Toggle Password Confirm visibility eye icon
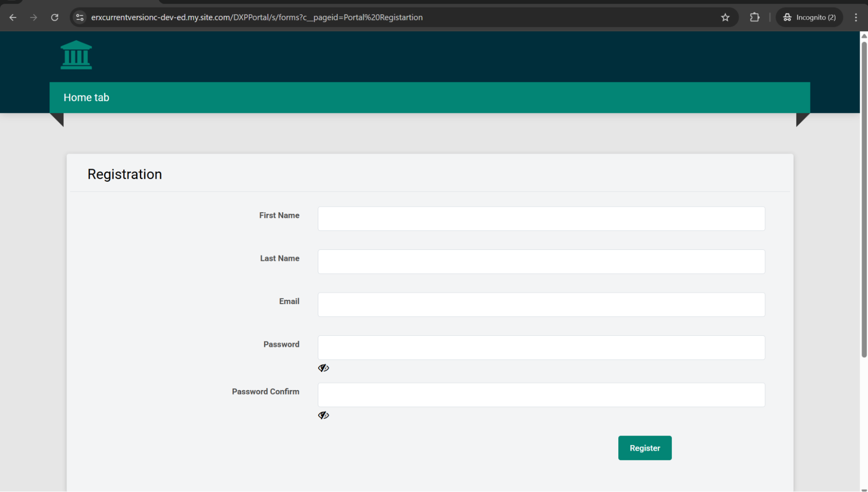Viewport: 868px width, 492px height. pos(323,415)
